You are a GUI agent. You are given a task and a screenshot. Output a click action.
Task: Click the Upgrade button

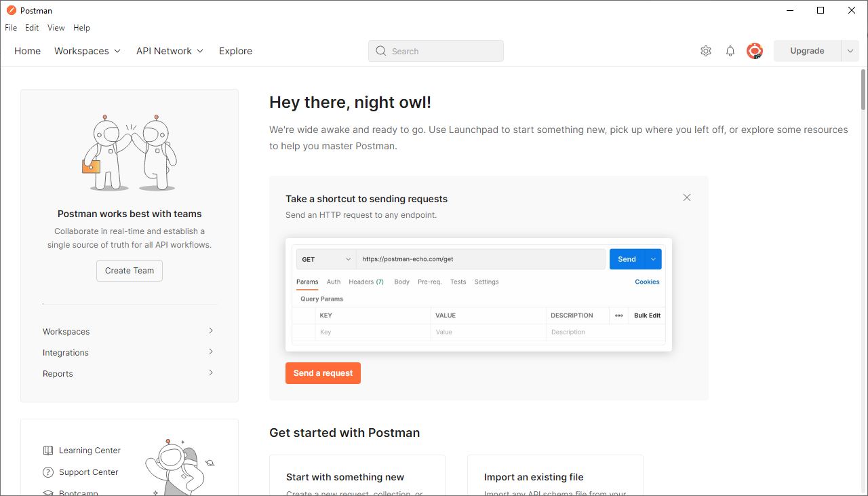coord(807,51)
